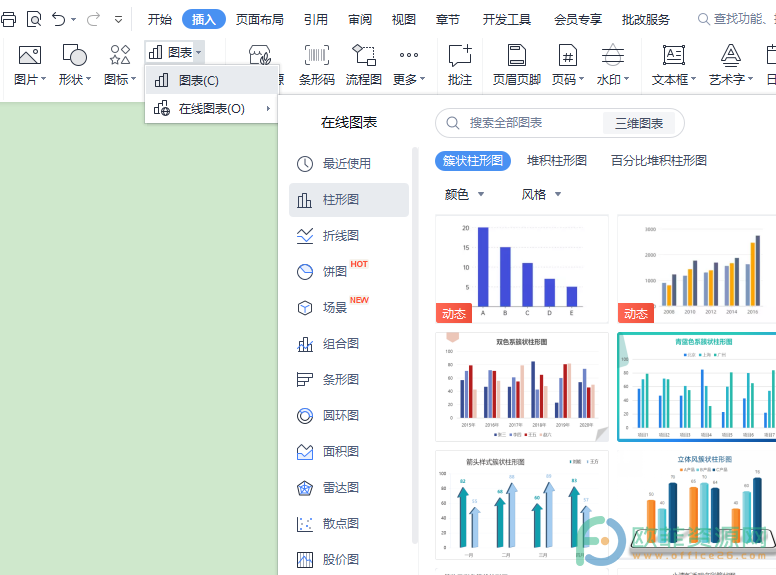Viewport: 776px width, 575px height.
Task: Select 圆环图 chart category
Action: (x=349, y=415)
